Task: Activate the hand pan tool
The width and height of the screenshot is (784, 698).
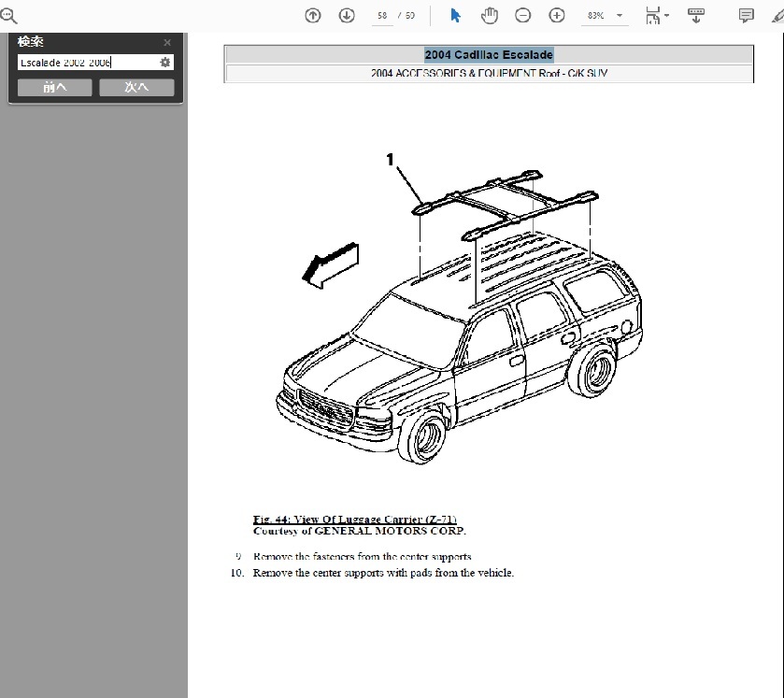Action: [489, 16]
